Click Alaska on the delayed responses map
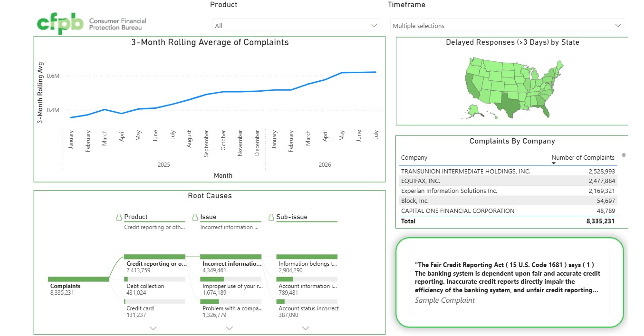Screen dimensions: 644x336 coord(473,110)
